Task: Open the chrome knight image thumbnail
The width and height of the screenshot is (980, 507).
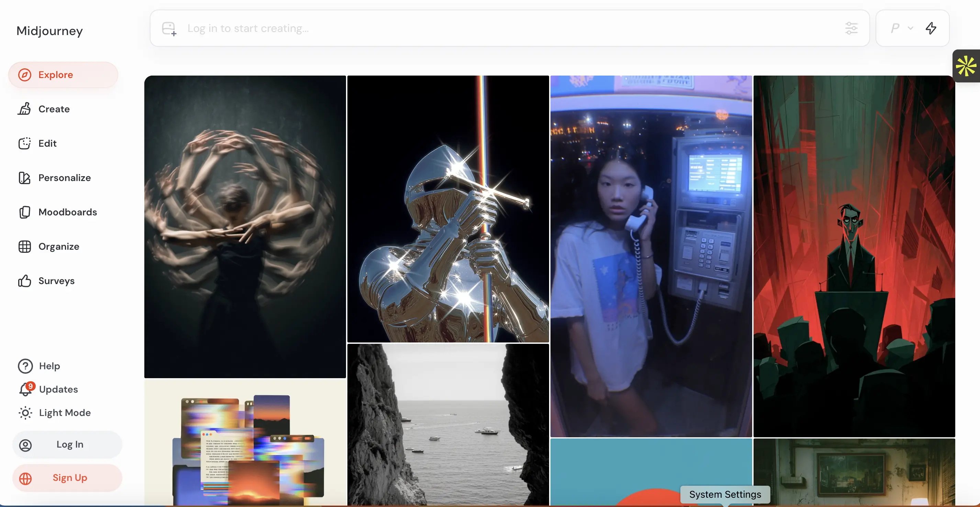Action: point(448,209)
